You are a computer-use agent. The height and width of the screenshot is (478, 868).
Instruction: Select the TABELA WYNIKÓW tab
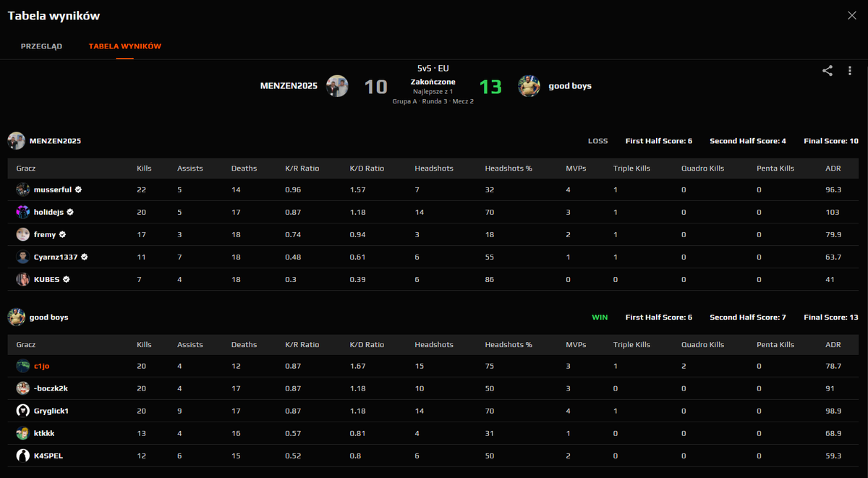click(125, 46)
